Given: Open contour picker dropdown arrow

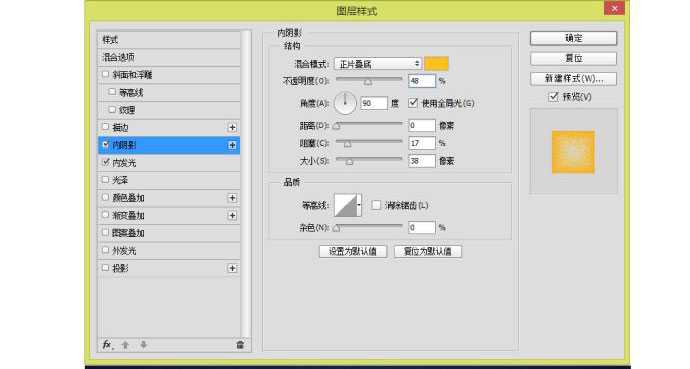Looking at the screenshot, I should click(359, 205).
